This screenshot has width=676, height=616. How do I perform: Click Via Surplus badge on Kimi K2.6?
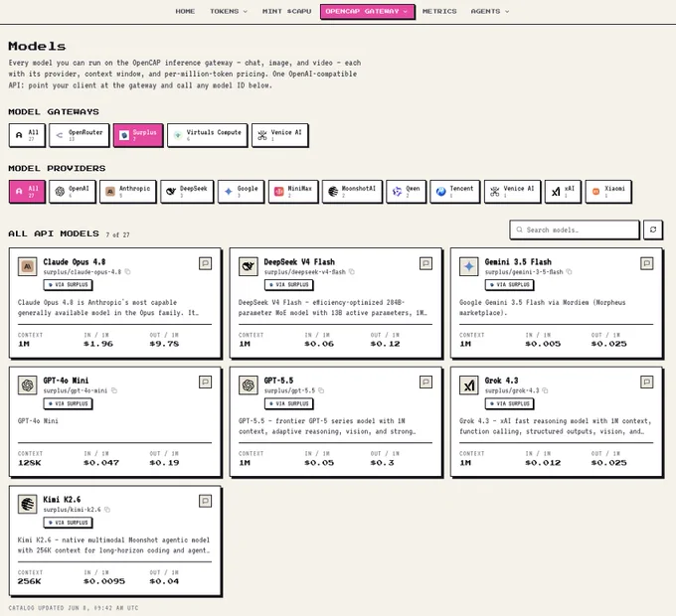(x=69, y=523)
